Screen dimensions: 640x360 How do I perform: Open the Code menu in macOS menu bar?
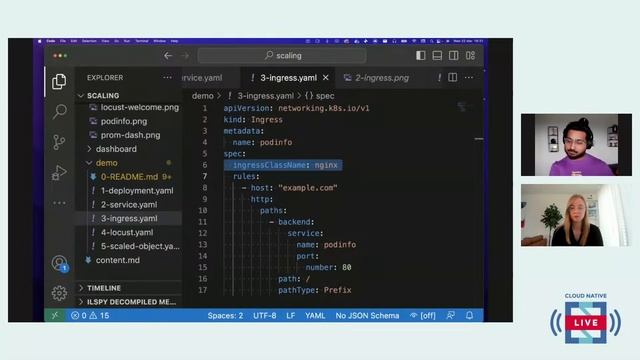(x=51, y=41)
